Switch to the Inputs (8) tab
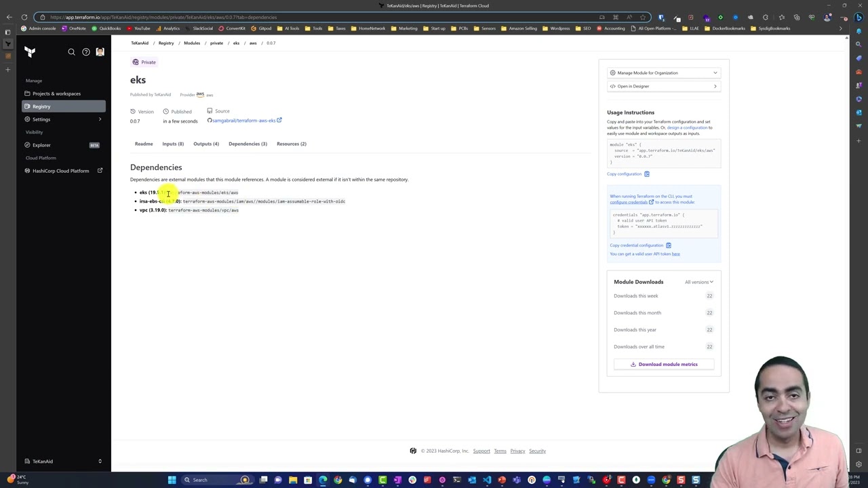868x488 pixels. pyautogui.click(x=173, y=144)
